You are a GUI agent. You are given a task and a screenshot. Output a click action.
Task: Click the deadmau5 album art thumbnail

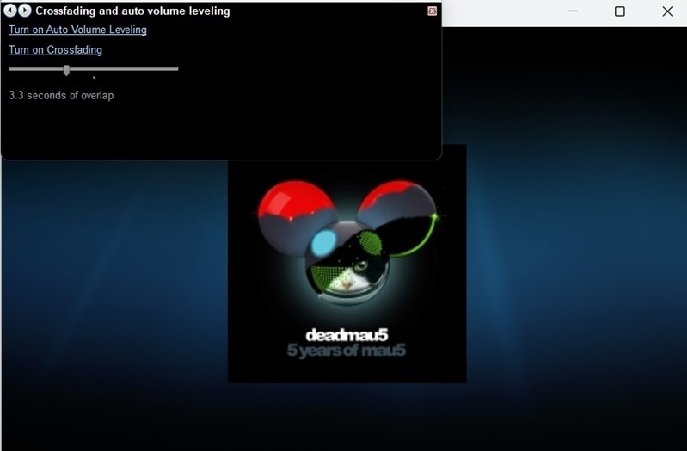pos(347,263)
